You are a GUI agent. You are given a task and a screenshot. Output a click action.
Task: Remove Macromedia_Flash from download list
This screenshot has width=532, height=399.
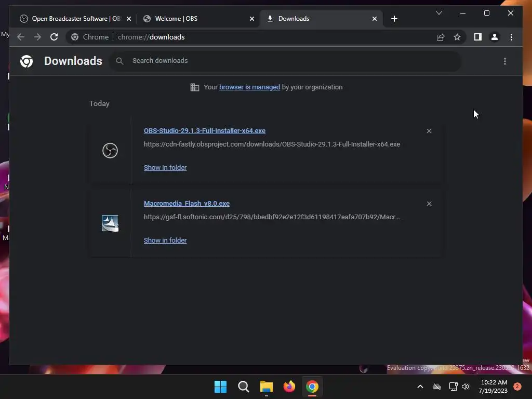(429, 204)
